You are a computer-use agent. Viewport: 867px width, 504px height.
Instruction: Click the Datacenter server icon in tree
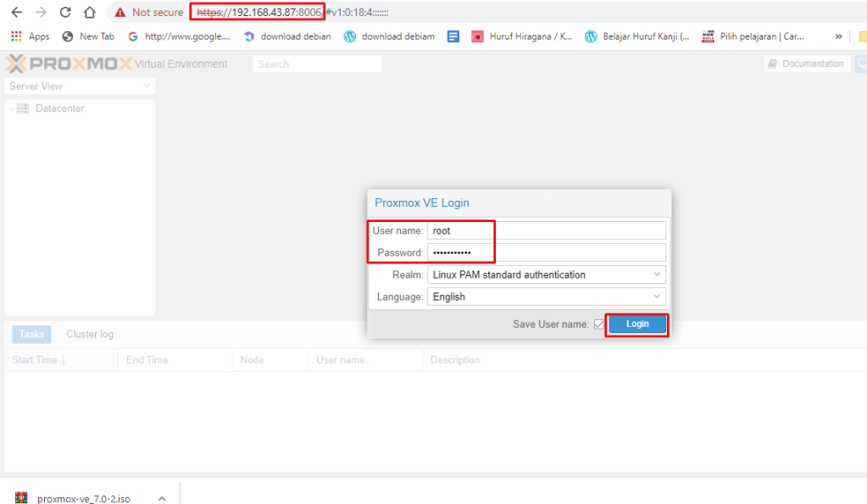pyautogui.click(x=23, y=108)
